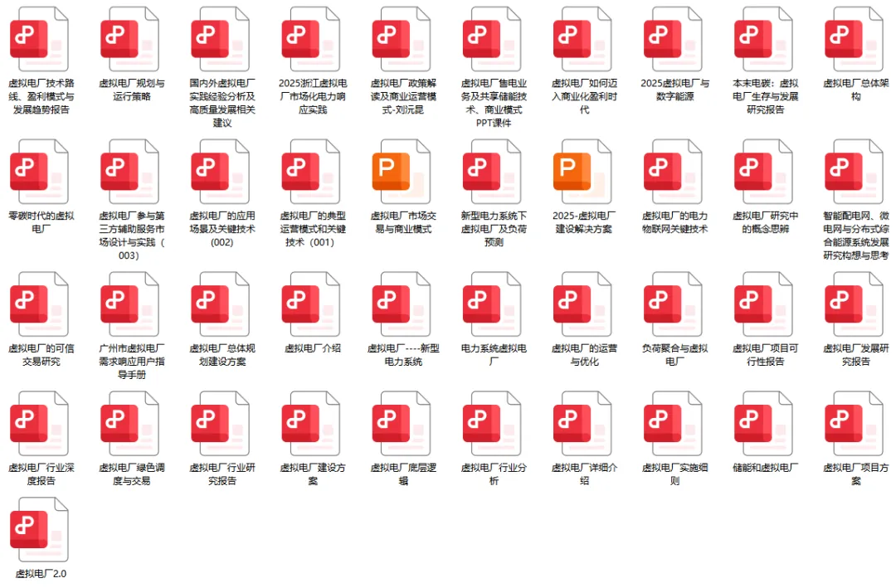Select the 虚拟电厂技术路线、盈利模式与发展趋势报告 file icon

[40, 40]
